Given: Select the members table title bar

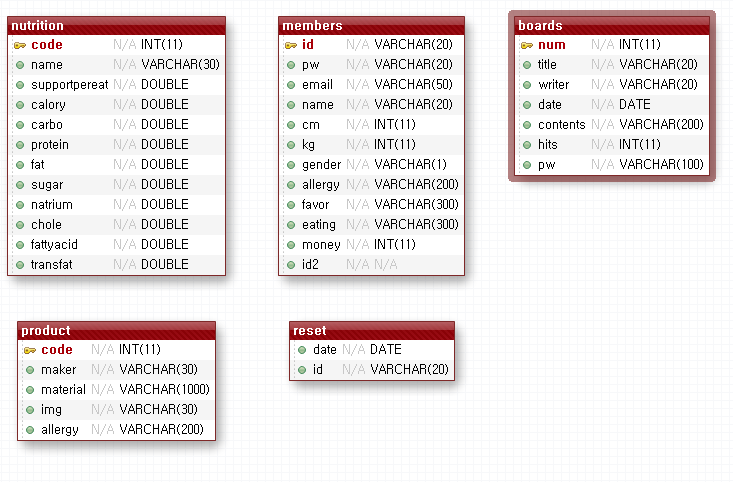Looking at the screenshot, I should coord(371,26).
